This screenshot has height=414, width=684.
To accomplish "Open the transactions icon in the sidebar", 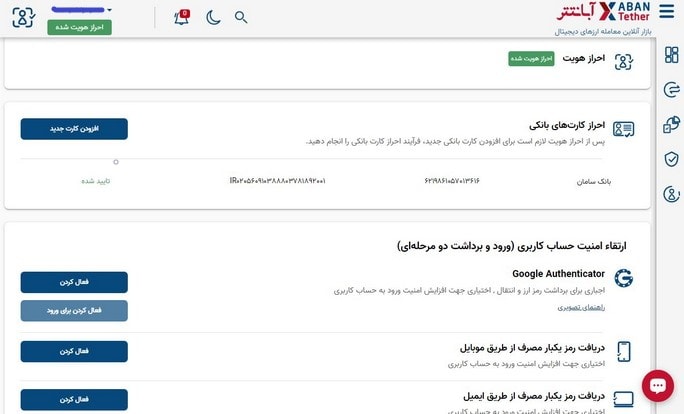I will point(671,89).
